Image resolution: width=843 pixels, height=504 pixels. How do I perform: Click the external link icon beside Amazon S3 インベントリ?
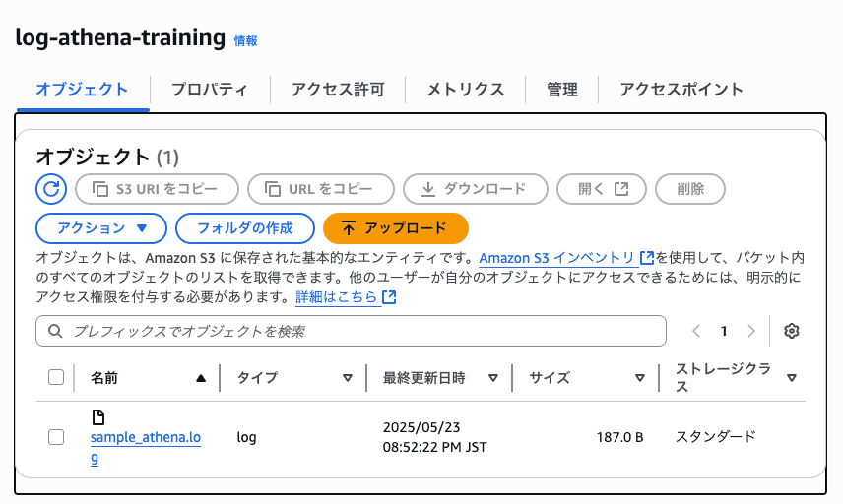click(x=647, y=258)
